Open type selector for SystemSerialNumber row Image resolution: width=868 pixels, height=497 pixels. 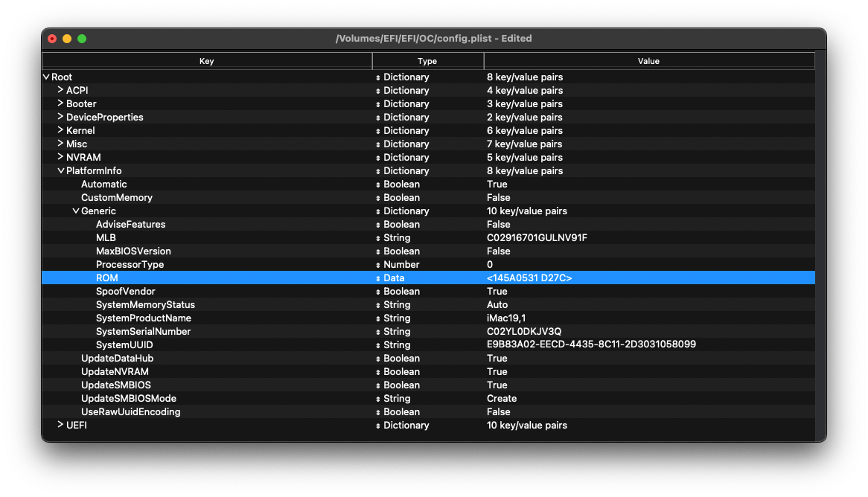tap(378, 332)
